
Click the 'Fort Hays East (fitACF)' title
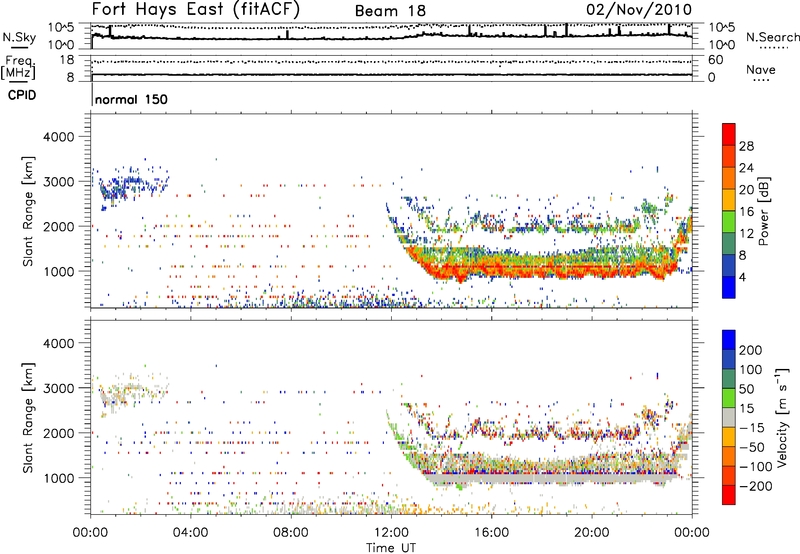click(196, 9)
